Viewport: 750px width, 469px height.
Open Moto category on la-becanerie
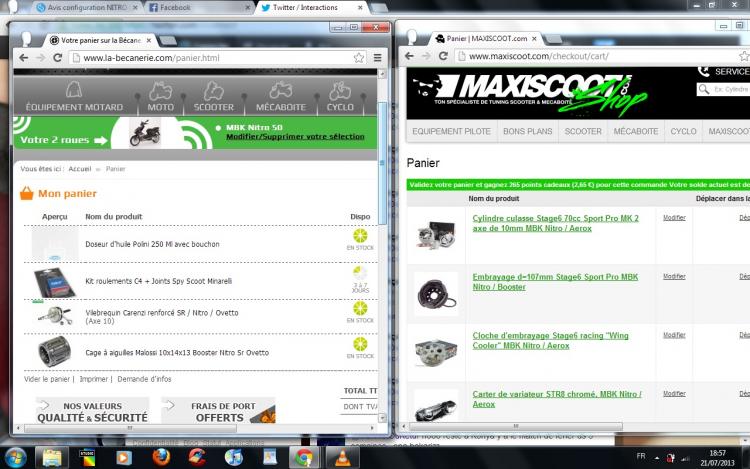click(x=160, y=96)
